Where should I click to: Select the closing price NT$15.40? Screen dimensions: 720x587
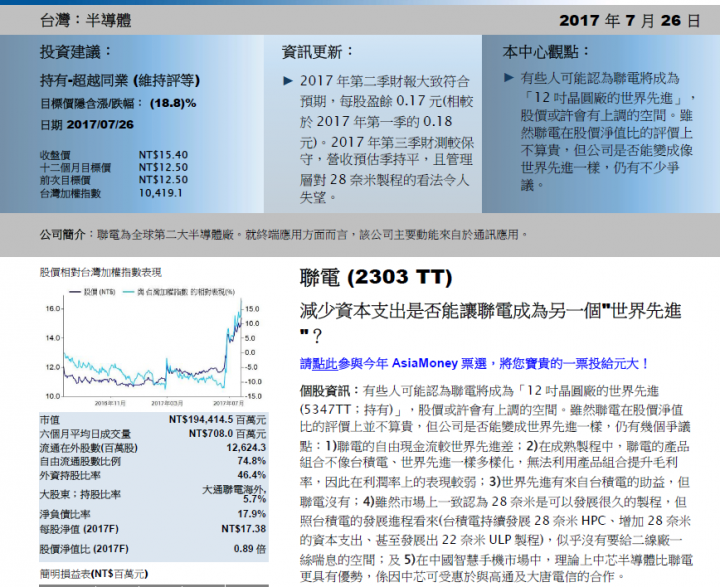click(x=163, y=155)
